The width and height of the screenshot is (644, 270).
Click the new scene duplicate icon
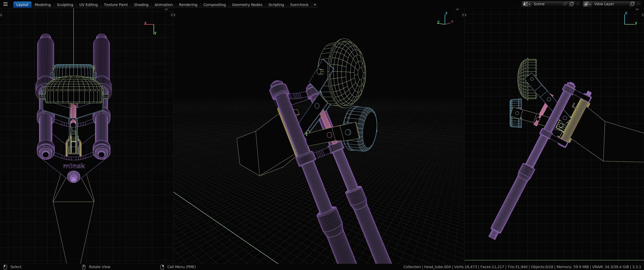point(572,4)
